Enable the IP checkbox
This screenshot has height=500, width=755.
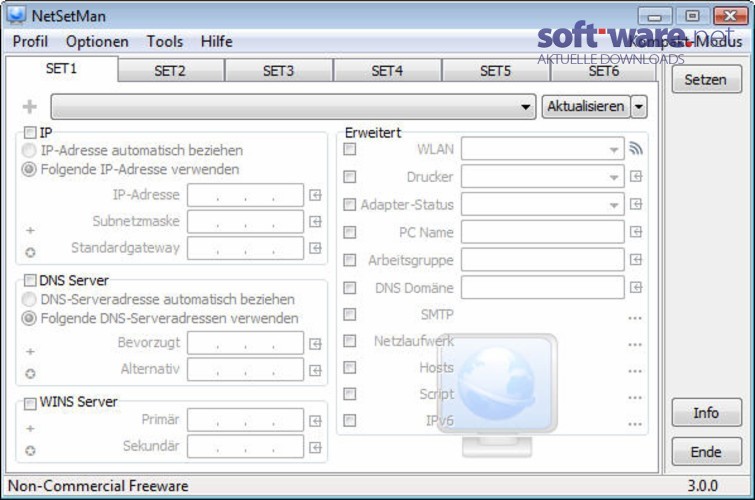click(x=30, y=132)
